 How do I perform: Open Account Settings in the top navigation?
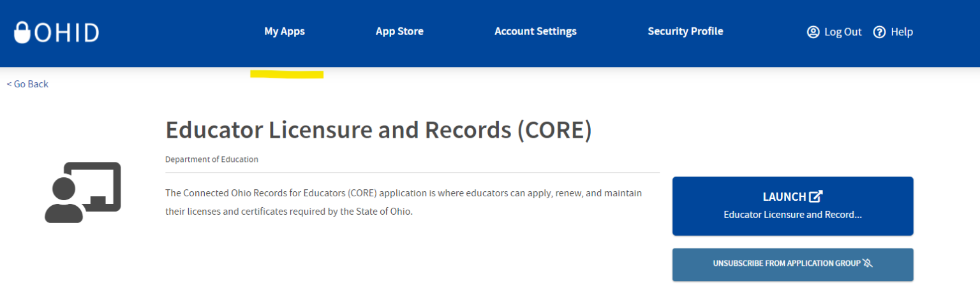tap(535, 31)
